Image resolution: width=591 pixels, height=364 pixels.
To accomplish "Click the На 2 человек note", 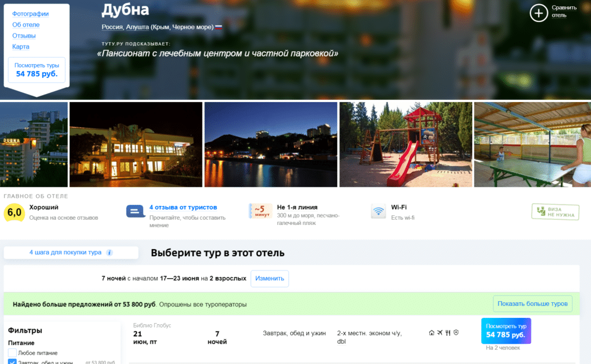I will 503,348.
